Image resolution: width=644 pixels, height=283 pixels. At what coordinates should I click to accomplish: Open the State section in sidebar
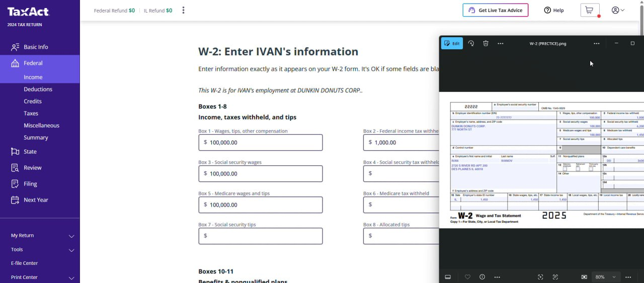pos(30,151)
